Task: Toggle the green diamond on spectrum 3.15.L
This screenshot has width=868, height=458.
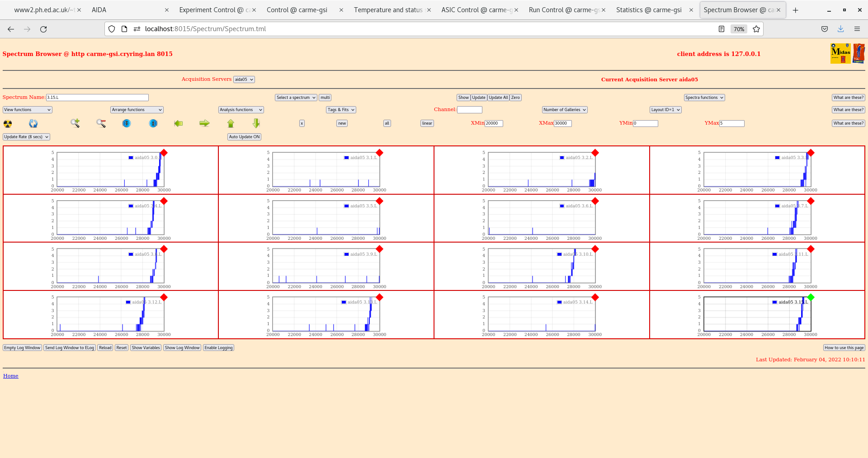Action: tap(811, 297)
